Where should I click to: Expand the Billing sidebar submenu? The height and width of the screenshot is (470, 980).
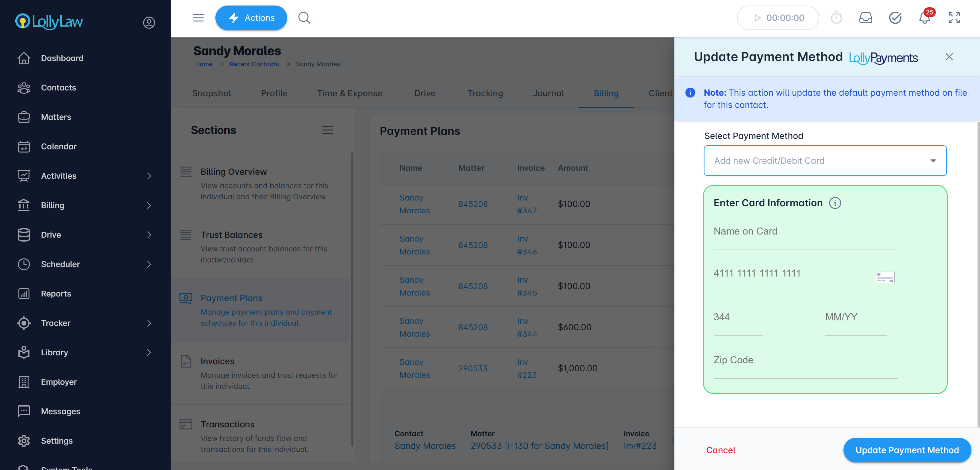point(149,205)
